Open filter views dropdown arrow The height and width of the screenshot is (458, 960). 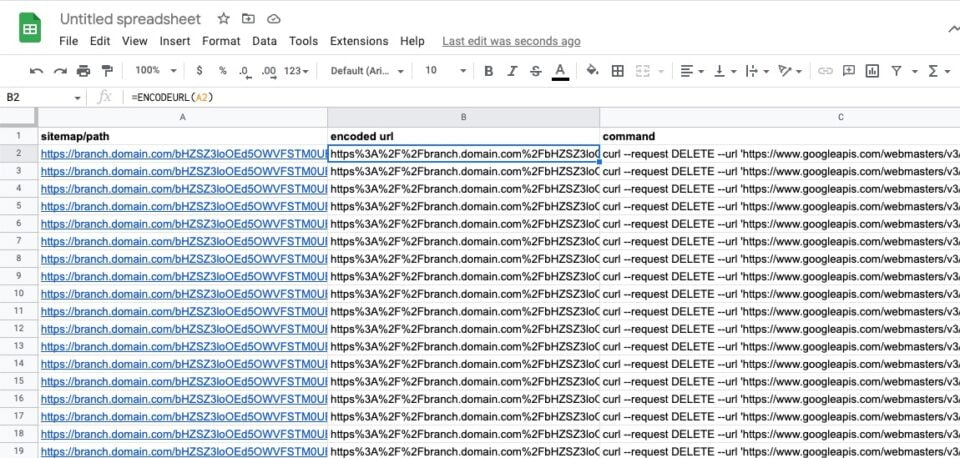pyautogui.click(x=915, y=72)
